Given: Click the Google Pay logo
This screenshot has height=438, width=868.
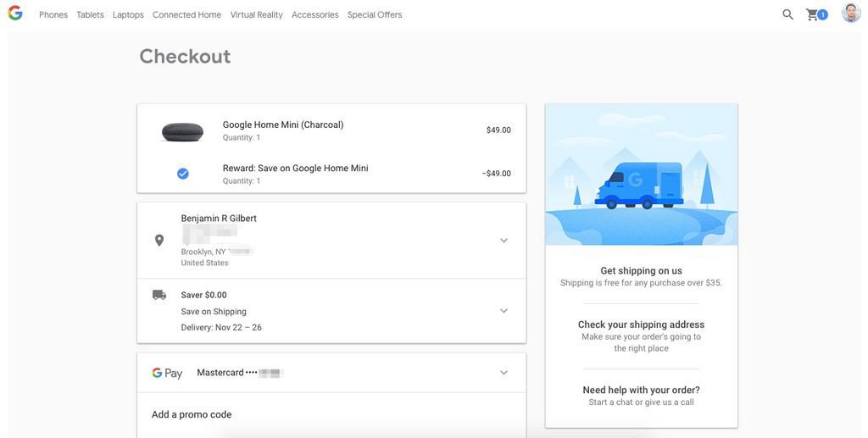Looking at the screenshot, I should point(167,373).
